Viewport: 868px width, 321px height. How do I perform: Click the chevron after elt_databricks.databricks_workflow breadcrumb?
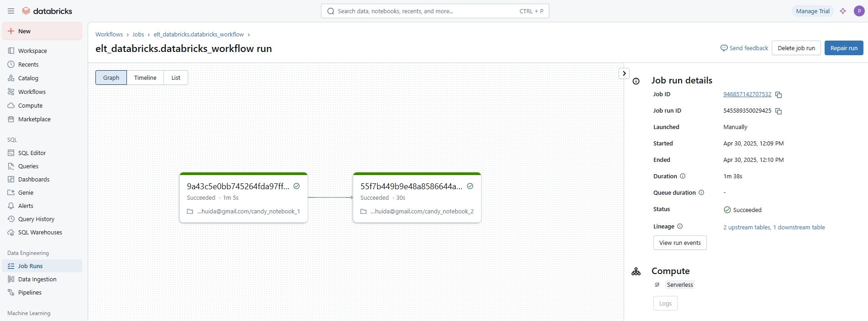(x=248, y=35)
